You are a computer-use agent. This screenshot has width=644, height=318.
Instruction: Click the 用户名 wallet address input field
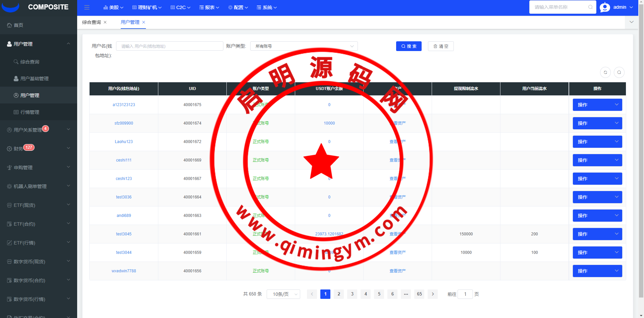(x=169, y=46)
